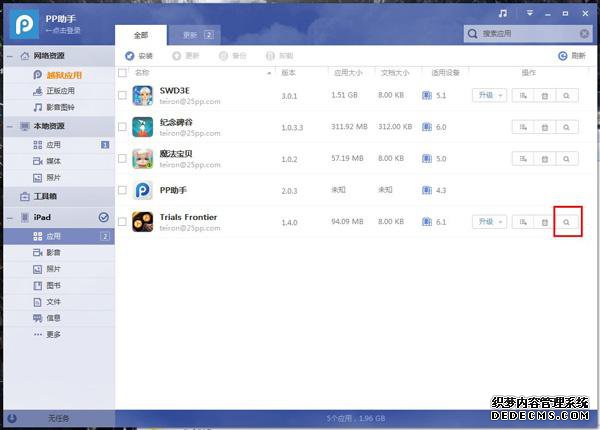The height and width of the screenshot is (430, 600).
Task: Click the device icon in SWD3E row
Action: (x=427, y=96)
